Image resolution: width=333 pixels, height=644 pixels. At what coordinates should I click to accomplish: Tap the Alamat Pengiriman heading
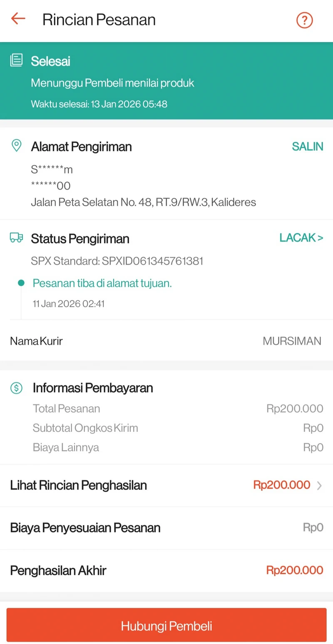click(x=81, y=146)
